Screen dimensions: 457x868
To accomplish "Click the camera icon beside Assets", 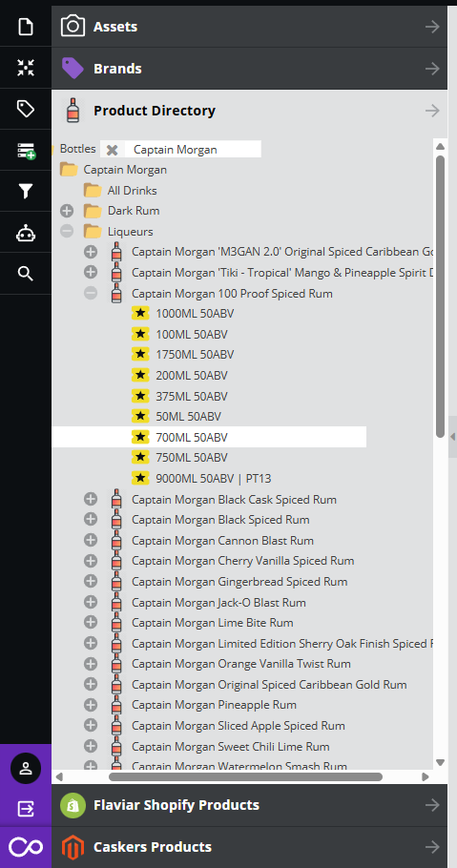I will (x=73, y=27).
